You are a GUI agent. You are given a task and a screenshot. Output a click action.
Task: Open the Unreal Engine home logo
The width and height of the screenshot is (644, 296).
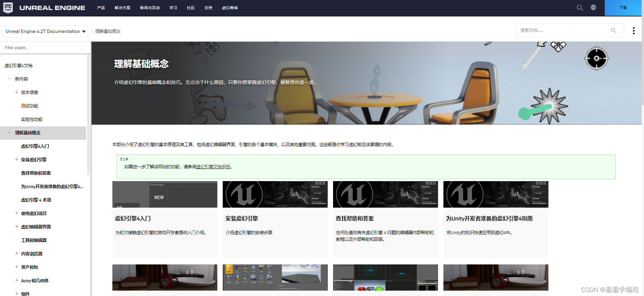coord(52,8)
